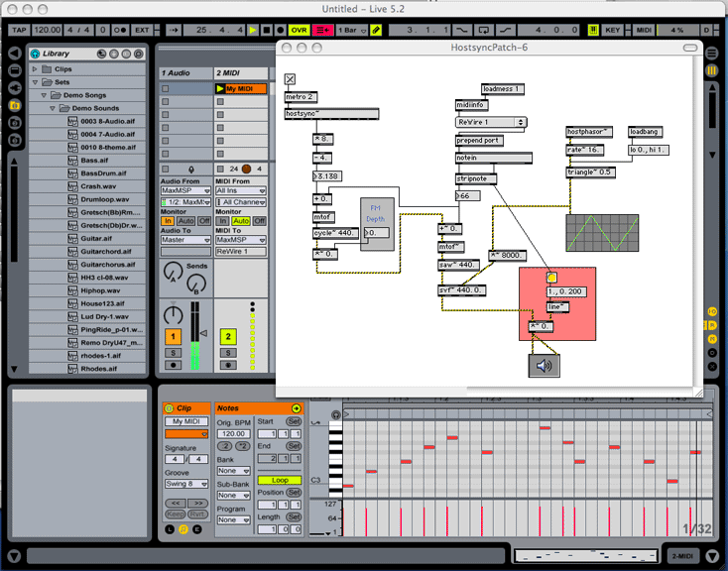Click the yellow bang button in pink panel

pyautogui.click(x=551, y=278)
